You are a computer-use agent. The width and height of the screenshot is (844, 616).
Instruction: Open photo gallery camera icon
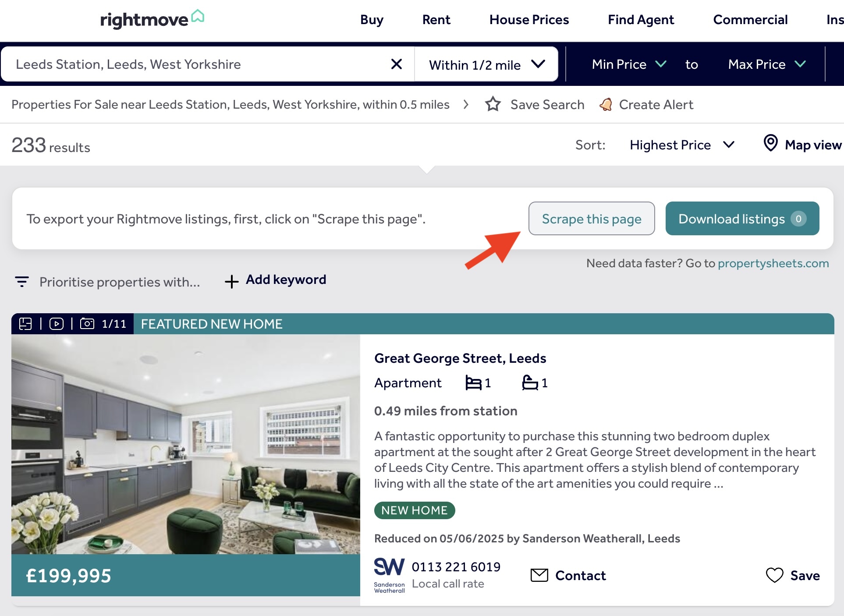[x=87, y=324]
